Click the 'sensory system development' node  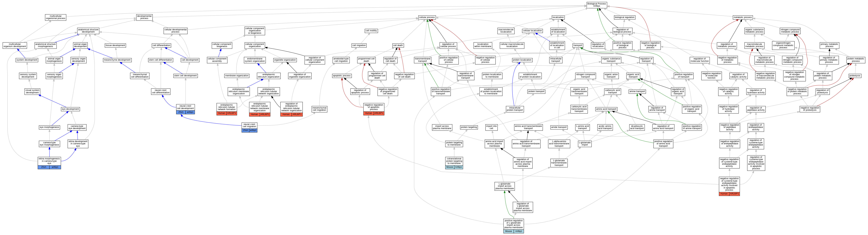28,76
